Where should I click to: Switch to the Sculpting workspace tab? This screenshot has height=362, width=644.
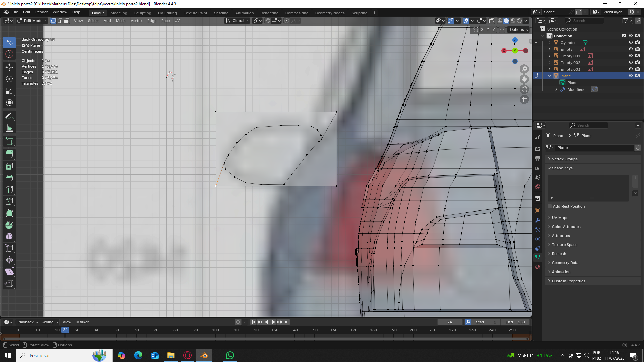(143, 13)
